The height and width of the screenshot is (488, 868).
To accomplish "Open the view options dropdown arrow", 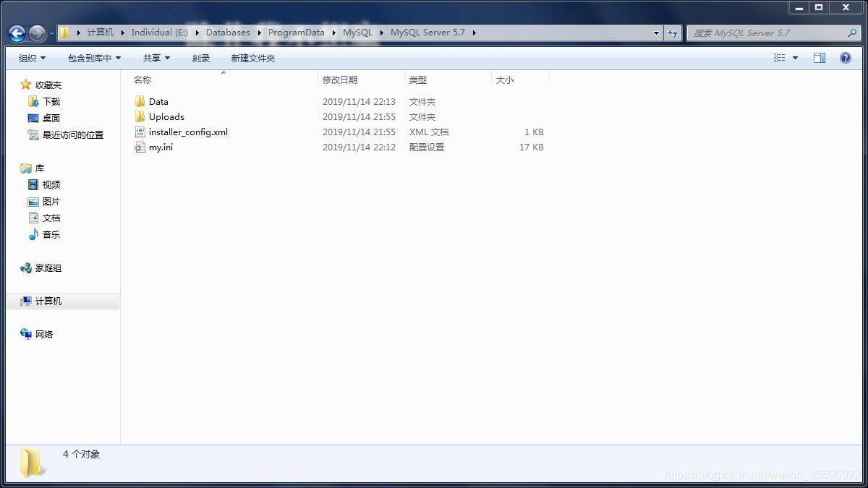I will click(795, 58).
